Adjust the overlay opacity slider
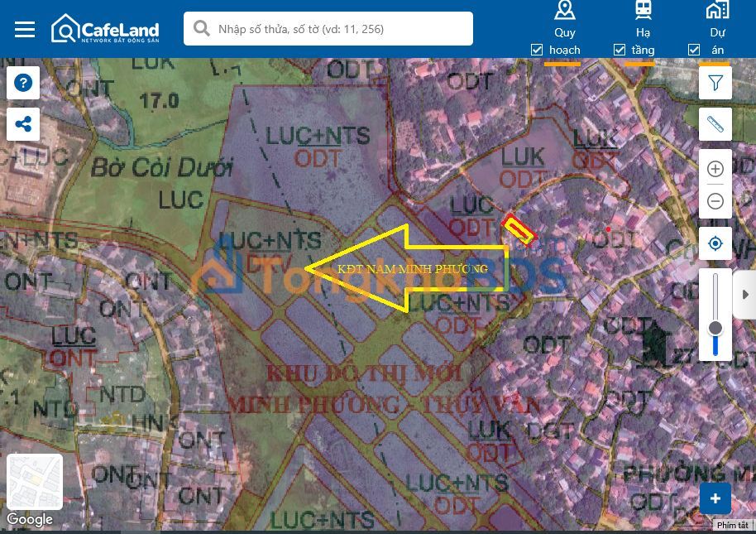This screenshot has height=534, width=756. [715, 329]
